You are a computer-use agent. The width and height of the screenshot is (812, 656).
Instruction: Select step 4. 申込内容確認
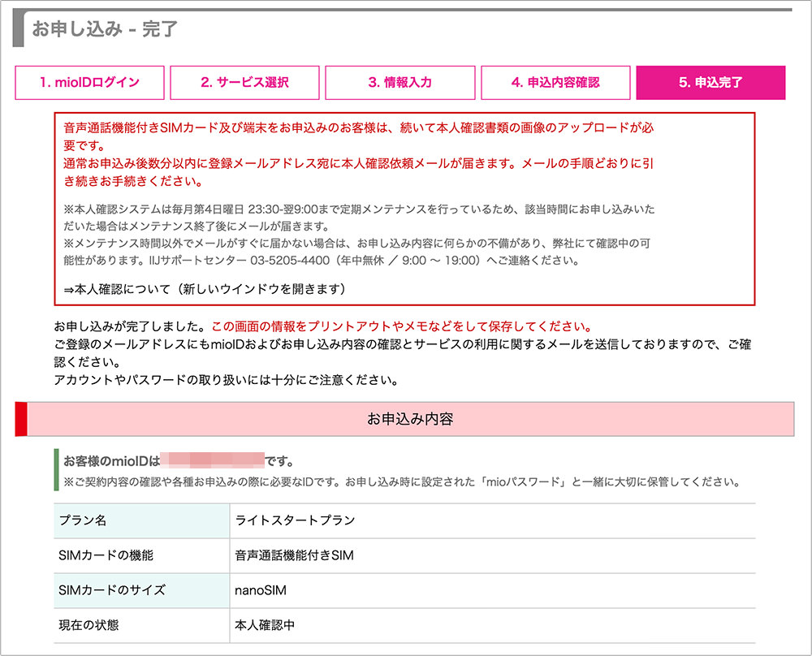click(x=555, y=82)
